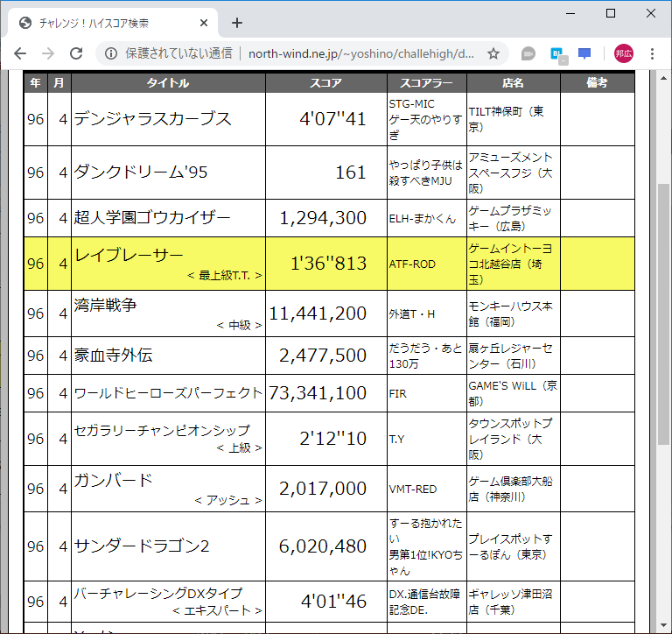Click scorer FIR
The height and width of the screenshot is (634, 672).
pyautogui.click(x=398, y=394)
